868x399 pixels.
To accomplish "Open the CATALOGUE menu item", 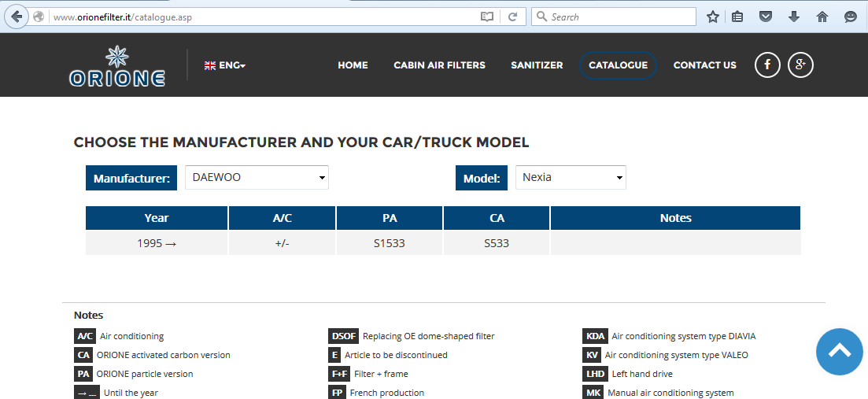I will click(618, 65).
